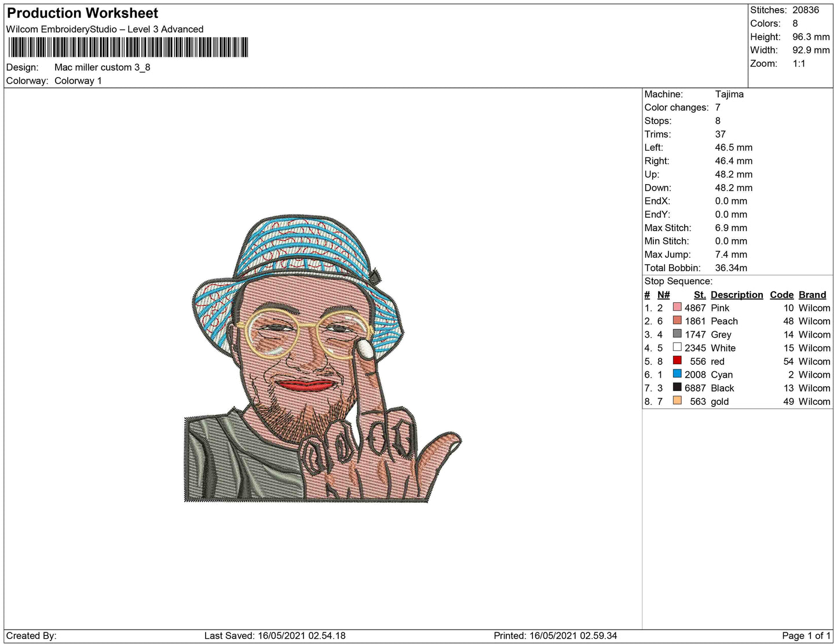Select the stitch count "1861" in Peach row
The width and height of the screenshot is (837, 644).
(x=695, y=321)
